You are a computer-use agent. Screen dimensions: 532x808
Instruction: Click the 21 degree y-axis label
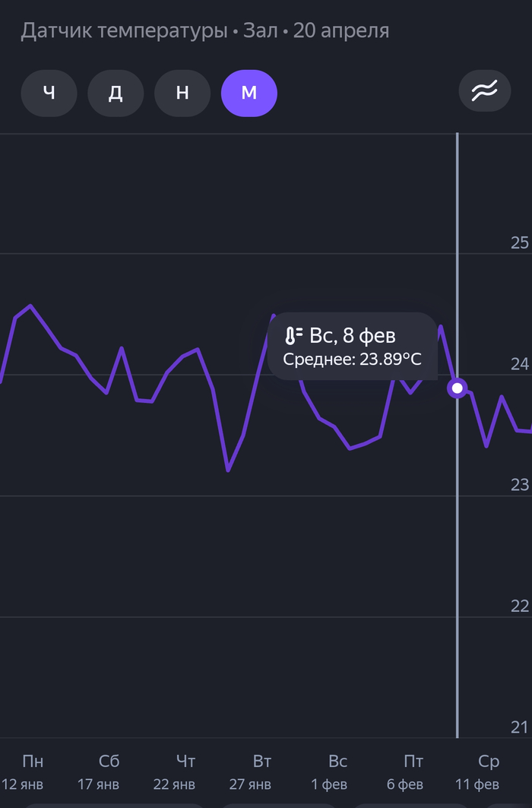(x=520, y=727)
